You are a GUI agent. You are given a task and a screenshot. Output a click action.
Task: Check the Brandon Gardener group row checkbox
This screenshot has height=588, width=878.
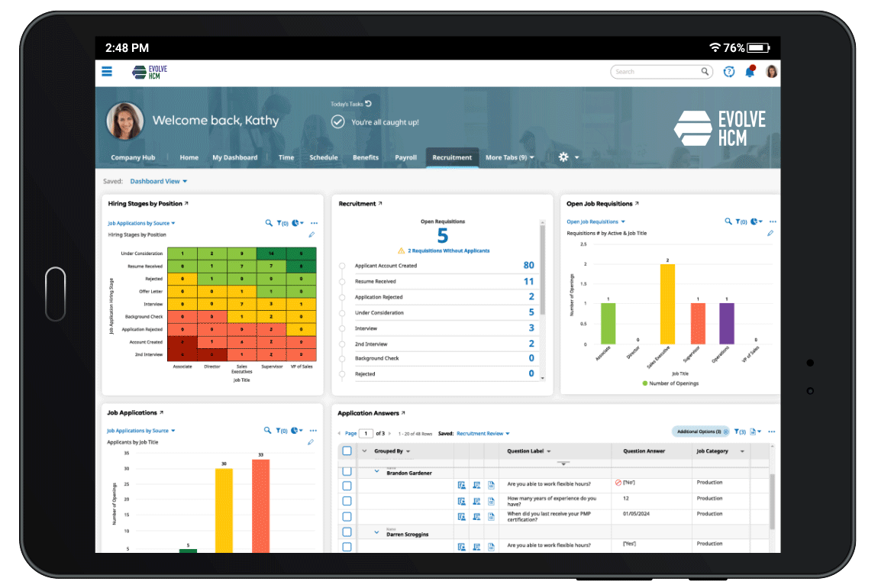pyautogui.click(x=347, y=471)
